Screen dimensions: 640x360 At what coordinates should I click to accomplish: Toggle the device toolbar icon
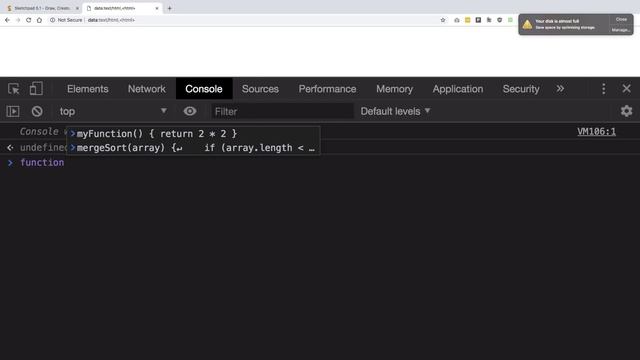pyautogui.click(x=36, y=89)
